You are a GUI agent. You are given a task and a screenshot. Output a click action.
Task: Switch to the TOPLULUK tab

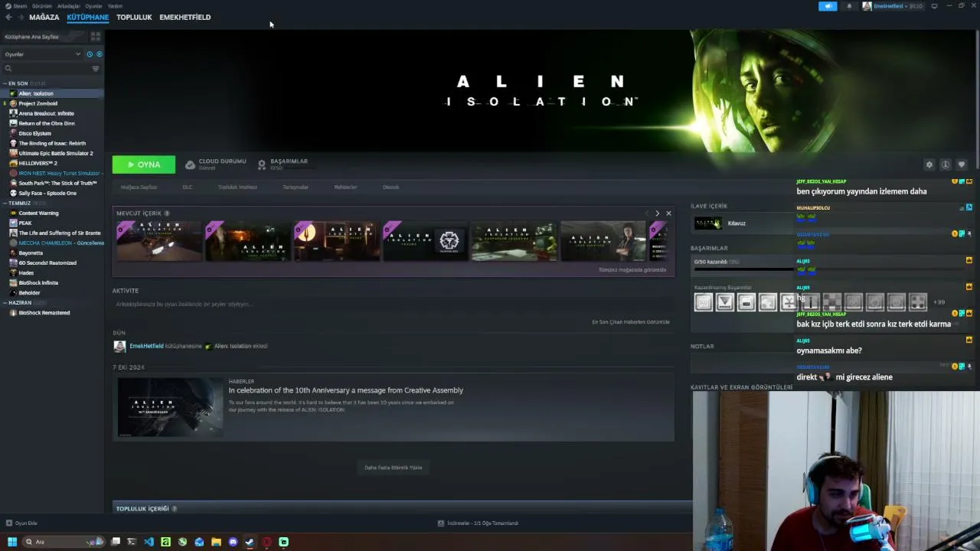(x=134, y=17)
